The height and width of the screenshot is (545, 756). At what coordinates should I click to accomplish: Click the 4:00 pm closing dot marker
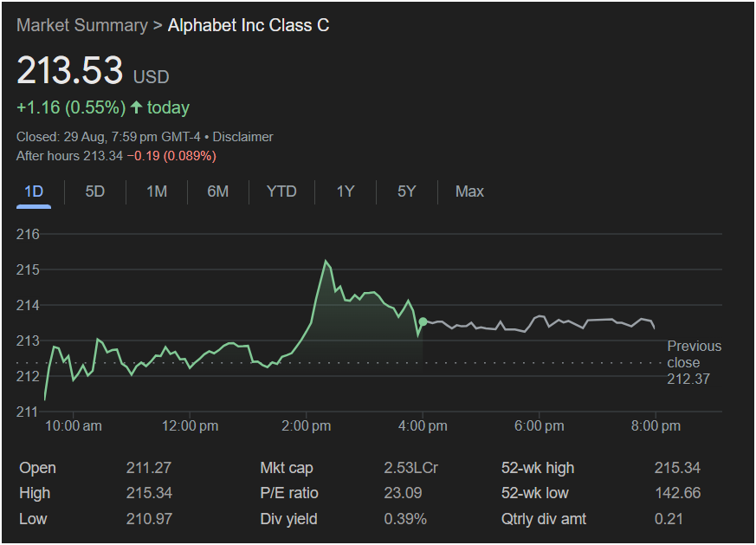pos(423,322)
